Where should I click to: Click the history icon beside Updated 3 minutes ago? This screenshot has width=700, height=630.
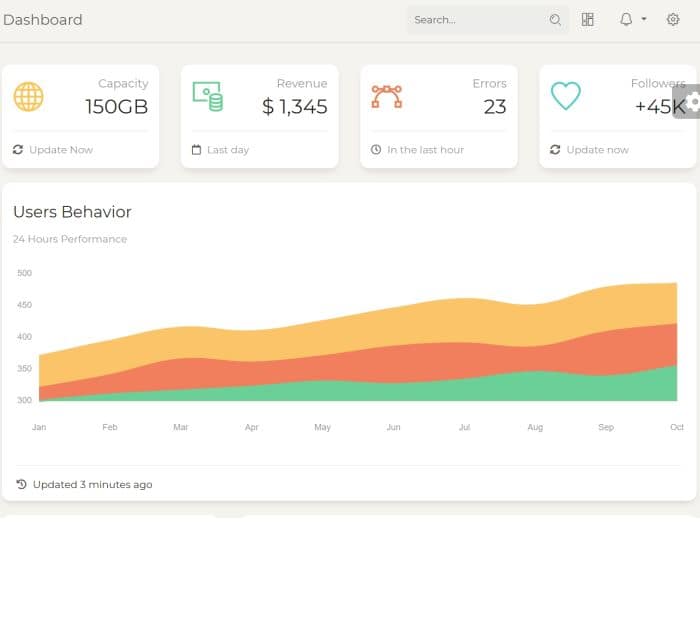click(x=21, y=484)
